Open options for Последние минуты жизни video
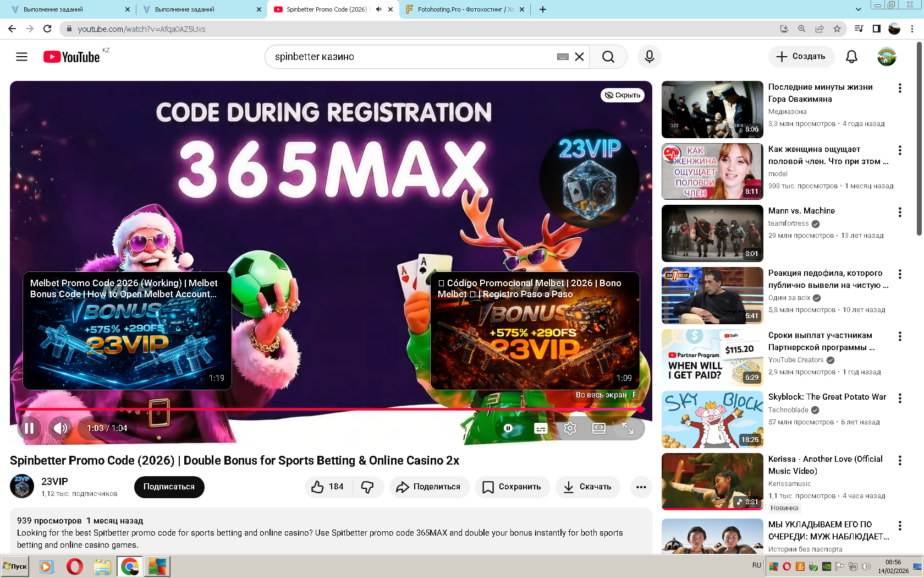The width and height of the screenshot is (924, 578). coord(900,88)
